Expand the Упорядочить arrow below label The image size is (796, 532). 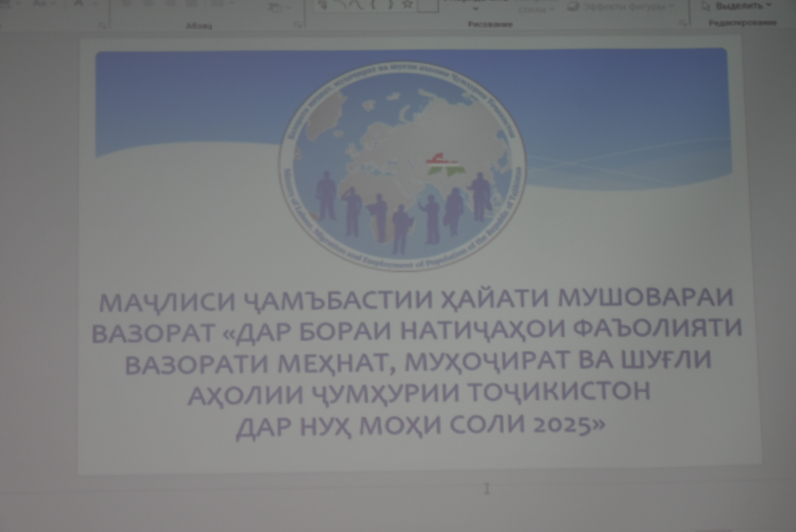[476, 9]
